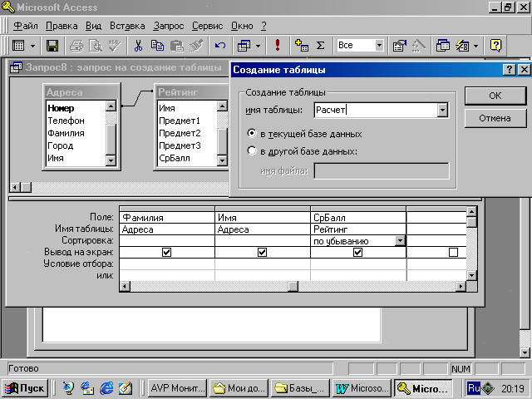Run the query with the exclamation icon

[278, 46]
